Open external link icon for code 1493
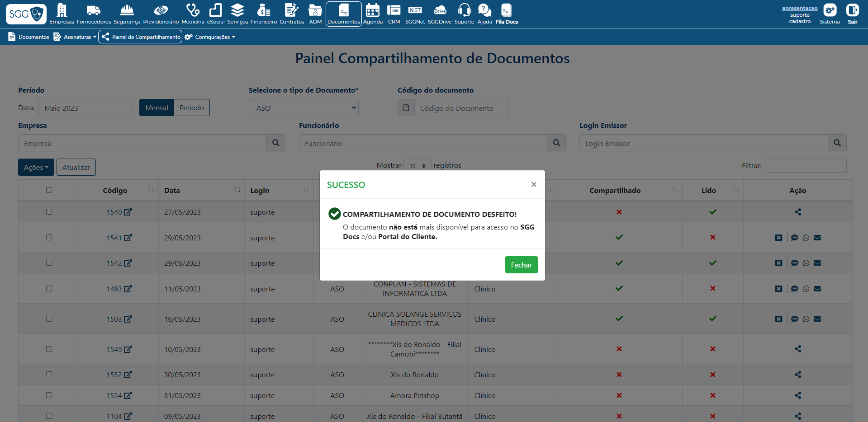 coord(128,289)
